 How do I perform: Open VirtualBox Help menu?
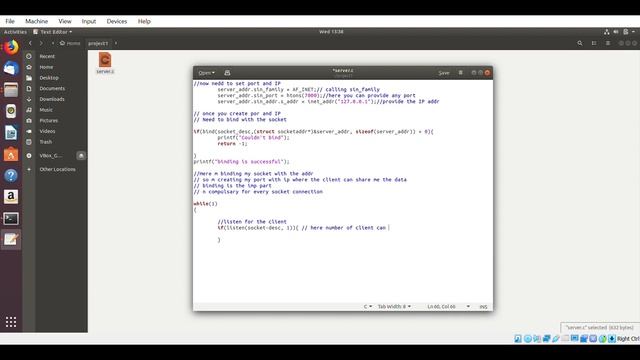pyautogui.click(x=144, y=21)
